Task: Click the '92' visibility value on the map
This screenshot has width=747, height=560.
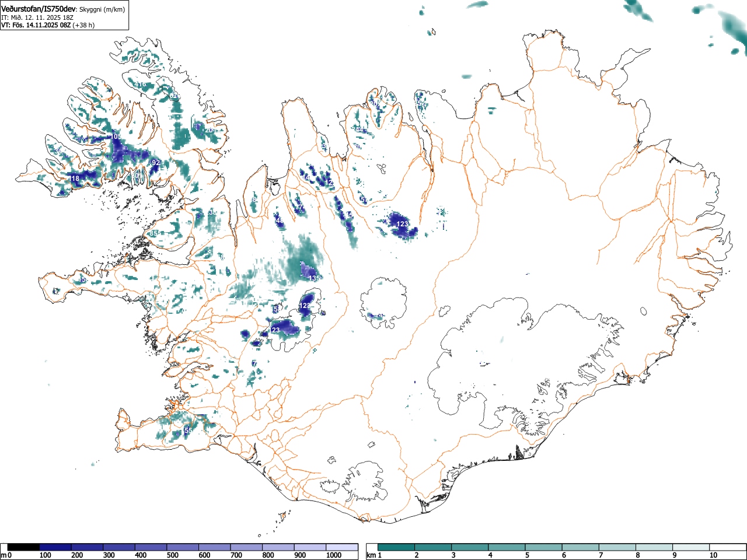Action: 155,163
